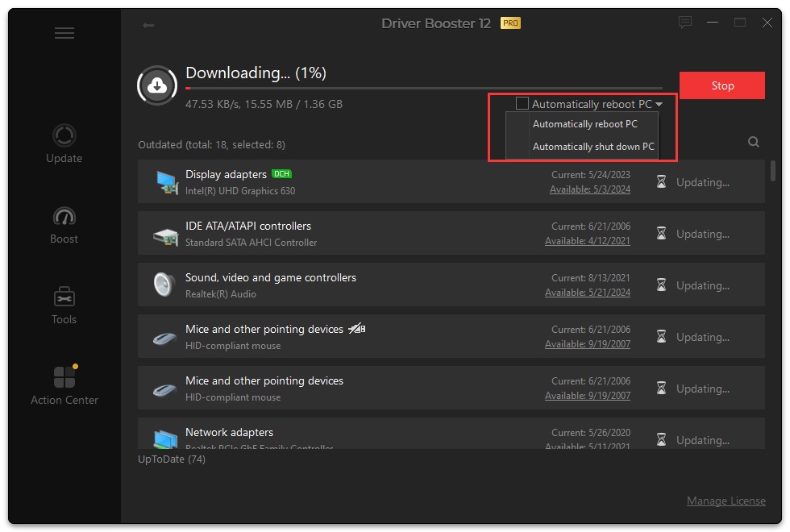This screenshot has height=532, width=790.
Task: Click the DCH badge on Display adapters
Action: 281,174
